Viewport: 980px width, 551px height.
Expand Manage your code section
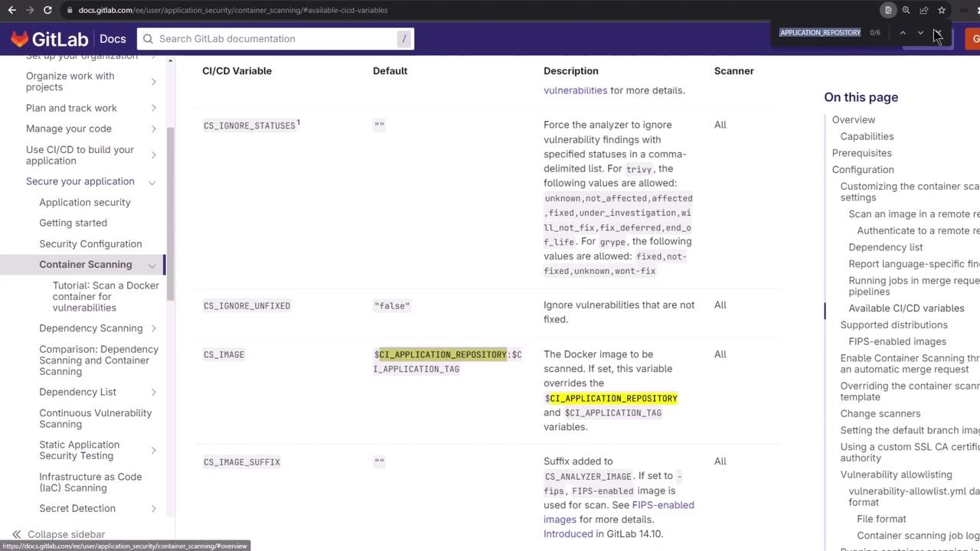154,129
